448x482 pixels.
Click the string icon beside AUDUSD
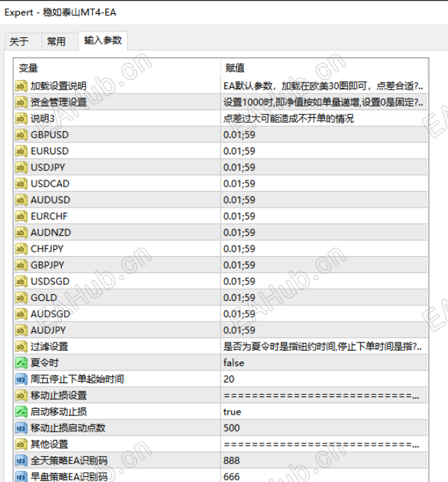pyautogui.click(x=21, y=200)
